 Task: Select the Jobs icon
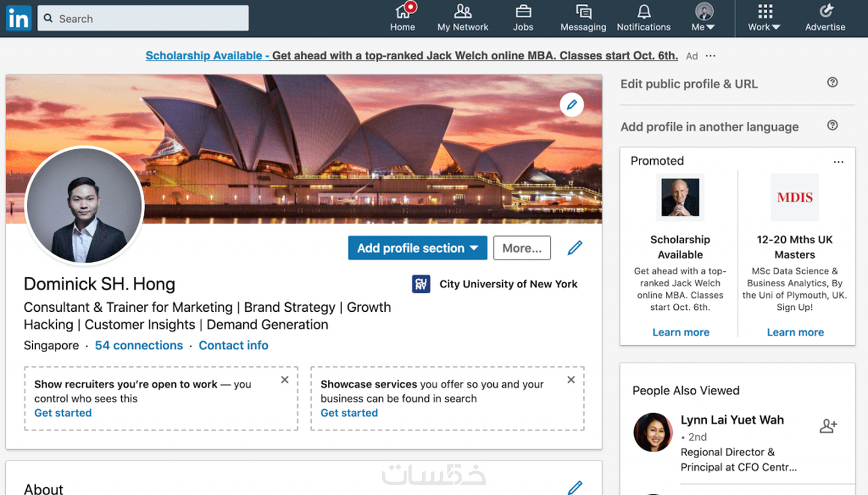pos(522,17)
